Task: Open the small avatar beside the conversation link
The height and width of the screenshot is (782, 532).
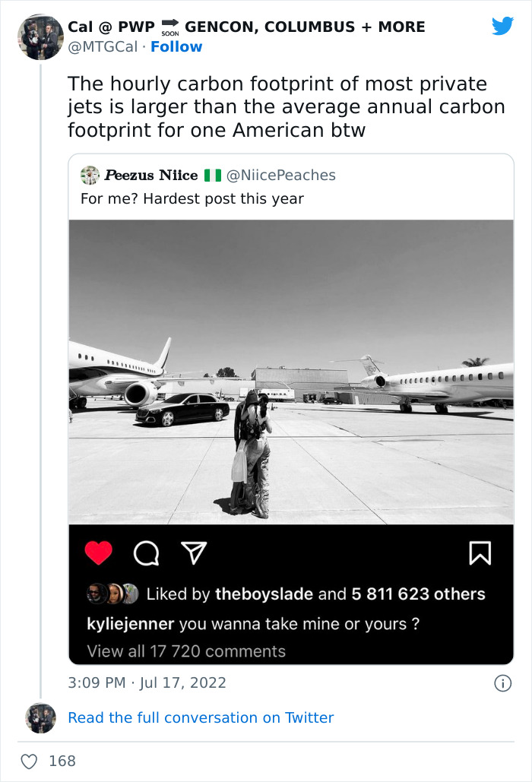Action: tap(40, 717)
